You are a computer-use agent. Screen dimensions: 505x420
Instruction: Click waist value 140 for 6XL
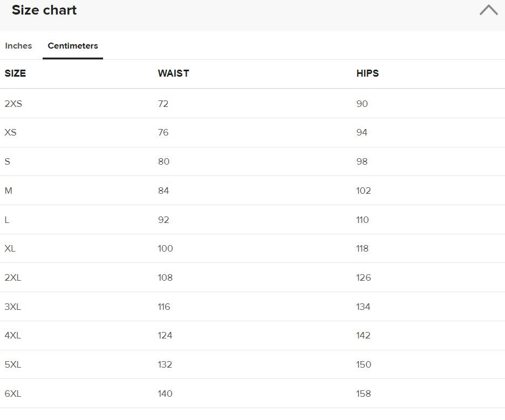coord(165,394)
